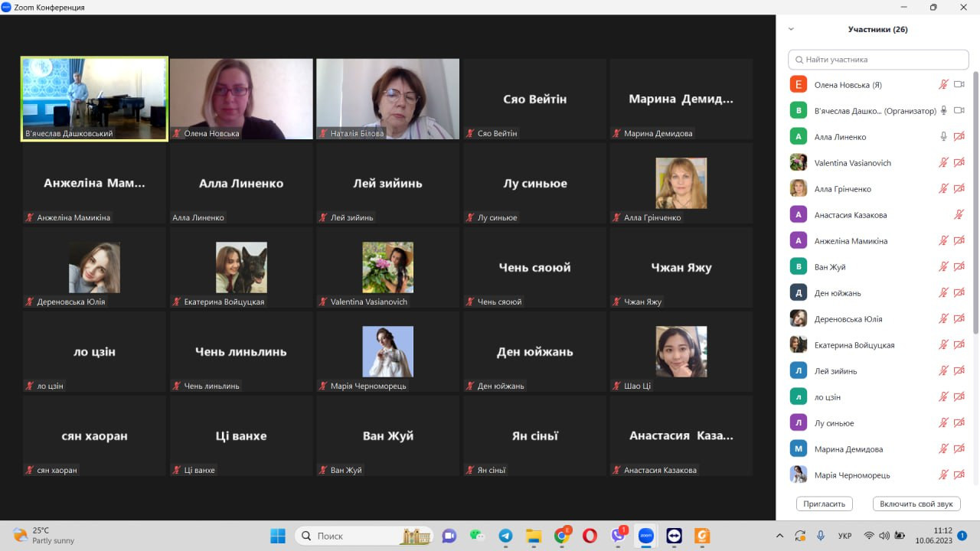
Task: Select Олена Новська video tile
Action: point(241,99)
